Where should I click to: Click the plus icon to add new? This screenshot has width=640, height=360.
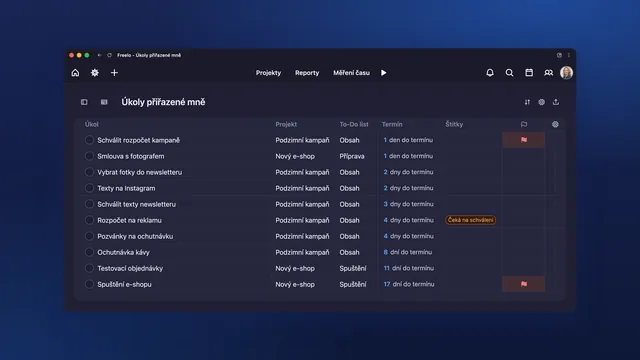point(114,73)
